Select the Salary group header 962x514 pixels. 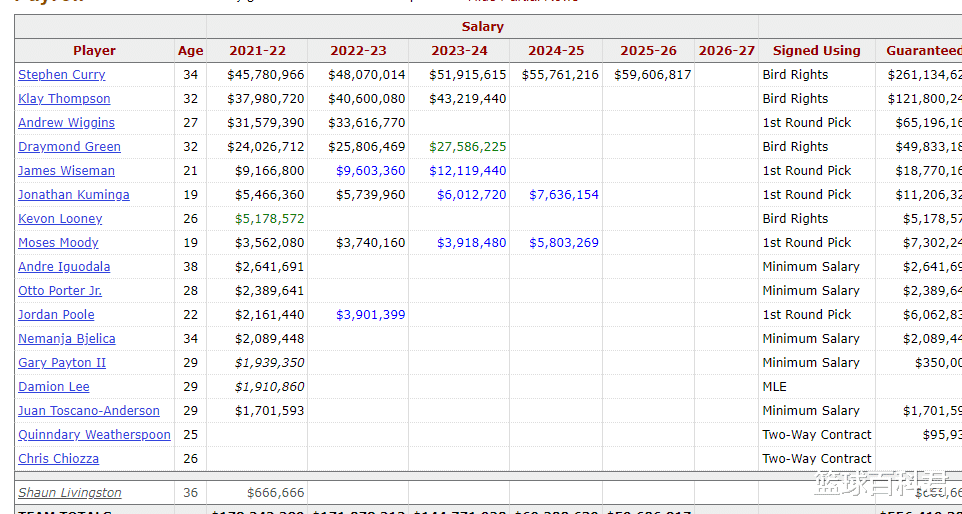click(482, 26)
